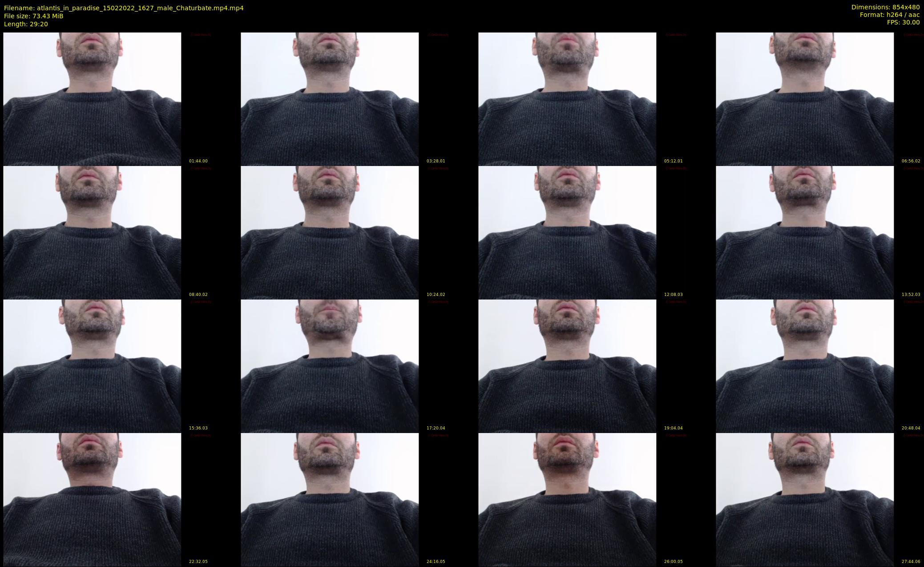924x567 pixels.
Task: Click the Dimensions 854x480 text
Action: coord(885,7)
